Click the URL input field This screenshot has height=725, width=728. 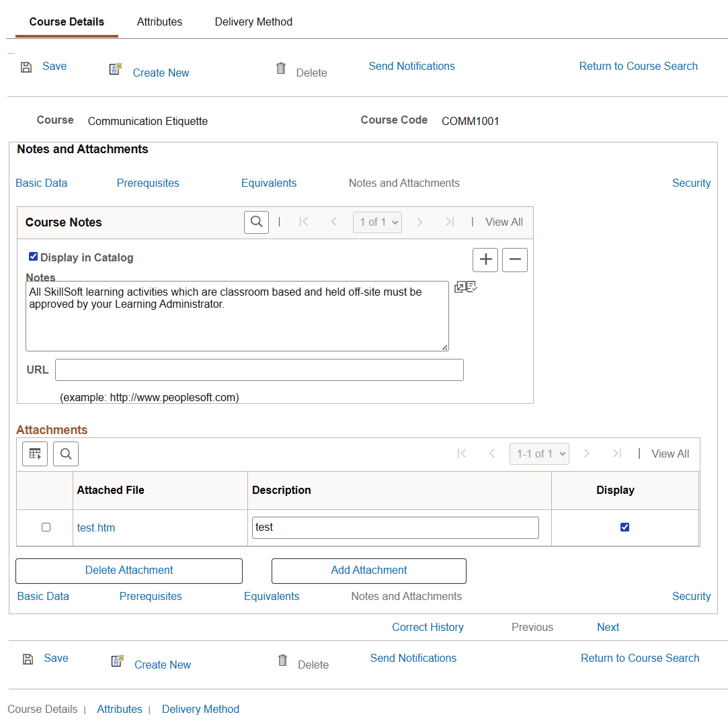pos(259,370)
